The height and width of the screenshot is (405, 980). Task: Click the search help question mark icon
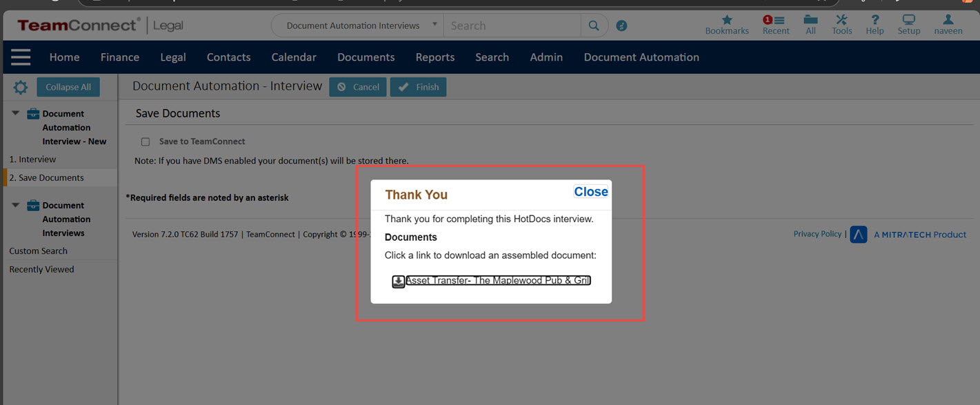pos(621,25)
